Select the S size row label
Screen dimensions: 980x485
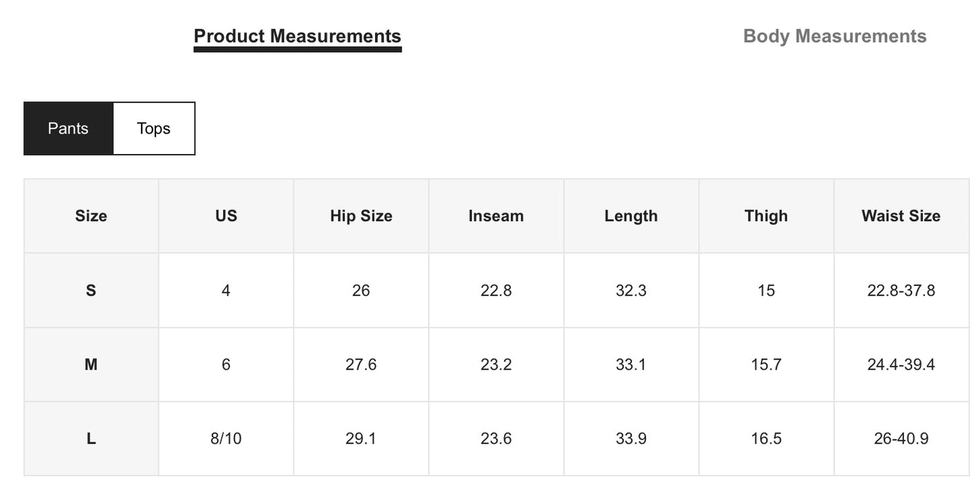(91, 290)
